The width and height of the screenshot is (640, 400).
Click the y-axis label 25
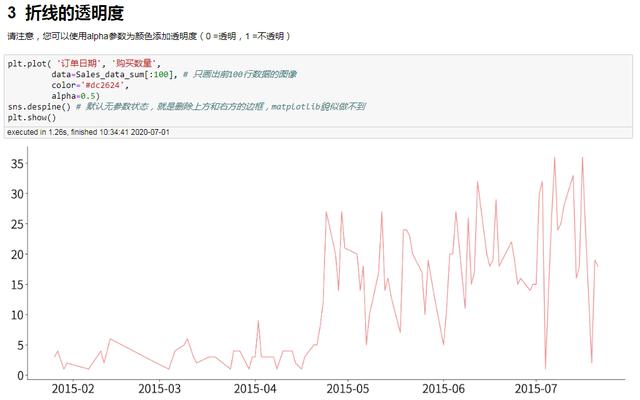pyautogui.click(x=18, y=224)
